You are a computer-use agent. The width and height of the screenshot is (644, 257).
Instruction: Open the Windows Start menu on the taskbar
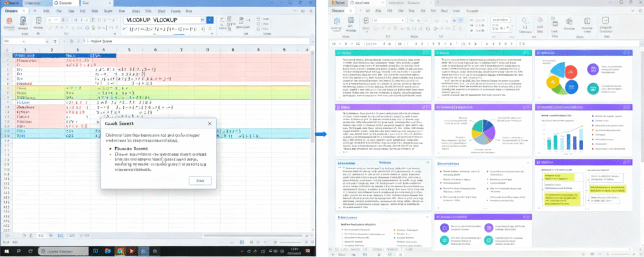tap(6, 251)
